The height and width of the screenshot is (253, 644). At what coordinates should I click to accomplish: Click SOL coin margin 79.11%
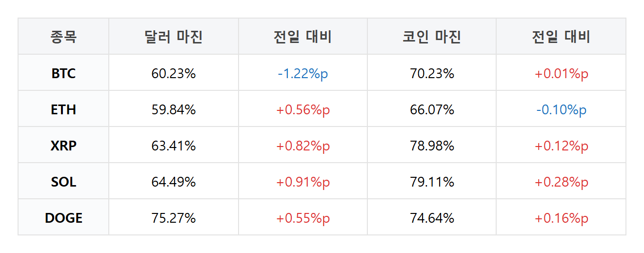coord(432,182)
